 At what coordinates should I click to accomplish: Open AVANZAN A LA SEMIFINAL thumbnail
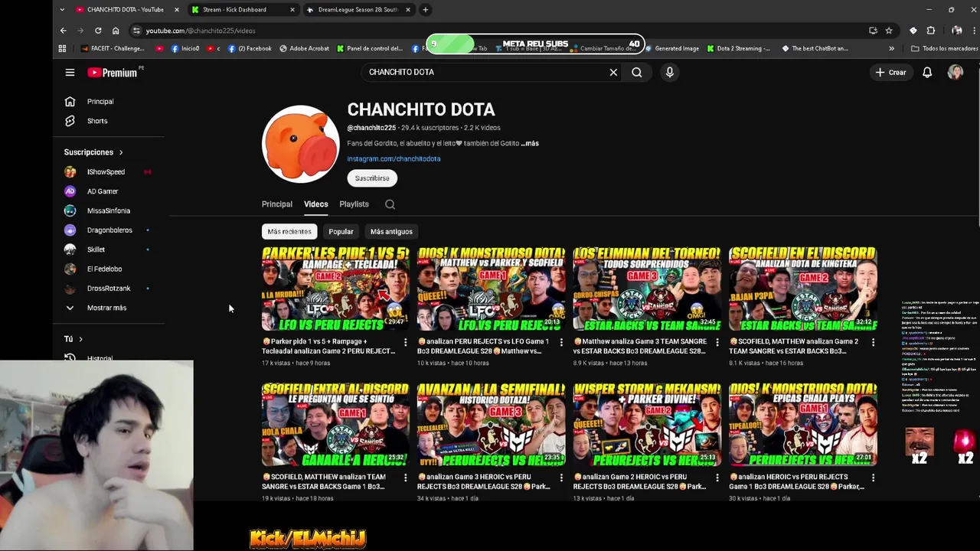coord(491,425)
